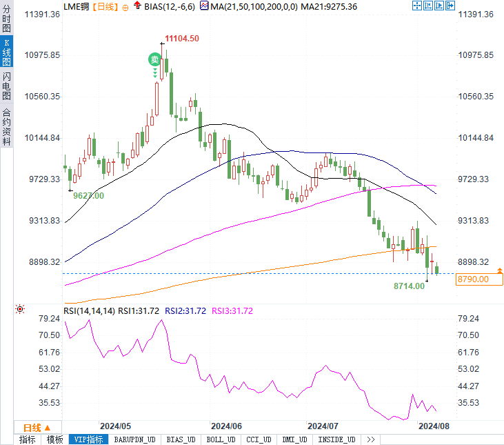Choose the BOLL_UD indicator
The height and width of the screenshot is (445, 504).
221,439
